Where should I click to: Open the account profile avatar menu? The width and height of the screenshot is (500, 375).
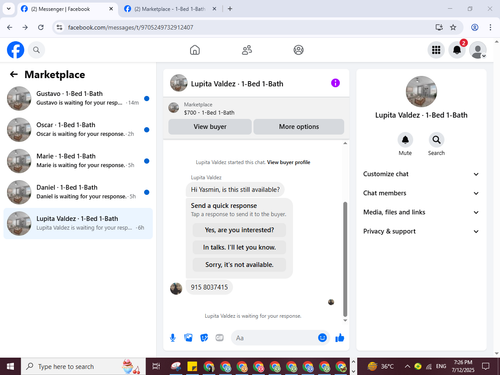point(478,50)
